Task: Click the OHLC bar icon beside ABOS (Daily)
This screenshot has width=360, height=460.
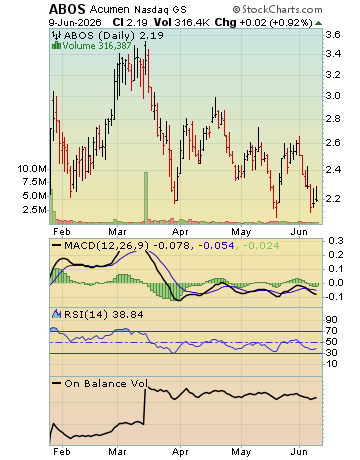Action: pos(56,35)
